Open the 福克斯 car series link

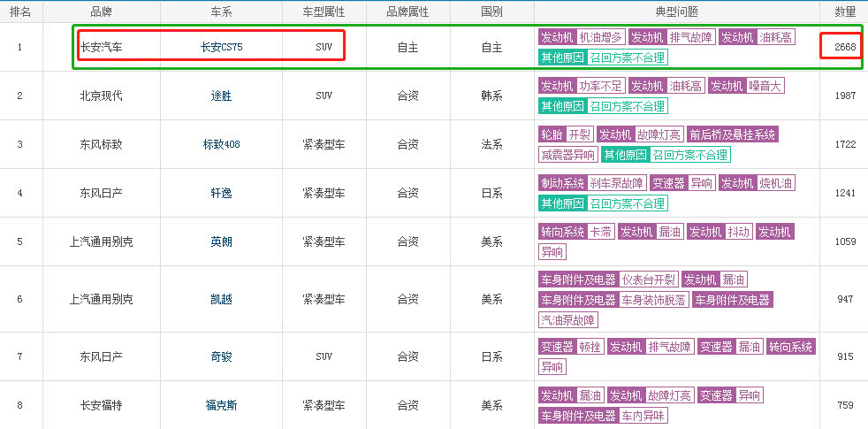[x=222, y=405]
